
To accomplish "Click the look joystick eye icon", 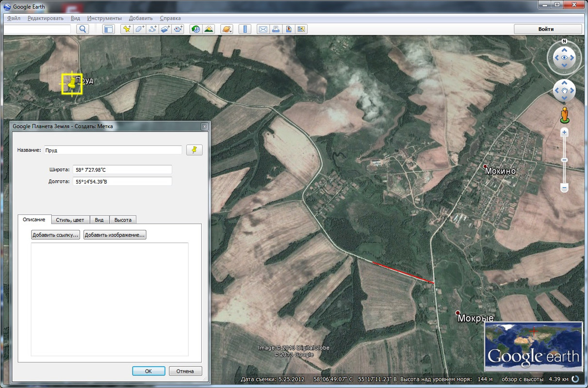I will 564,58.
